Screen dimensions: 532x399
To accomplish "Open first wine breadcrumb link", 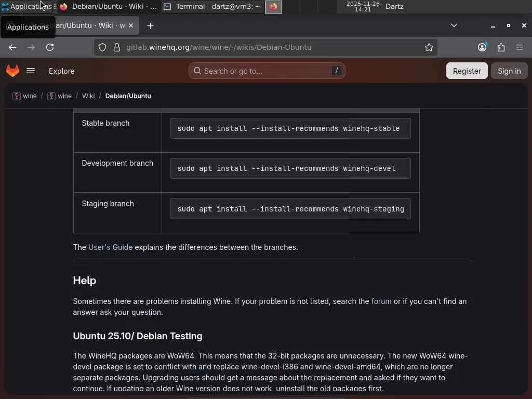I will click(x=30, y=96).
